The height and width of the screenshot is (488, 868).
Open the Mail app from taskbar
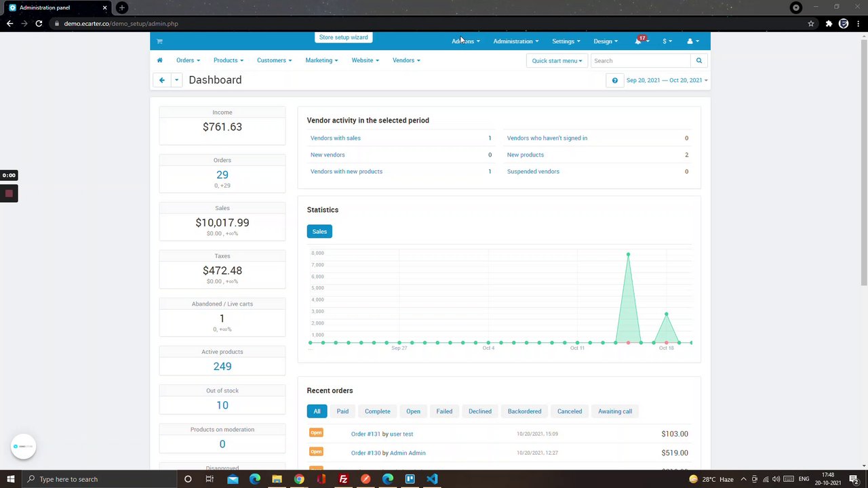point(233,479)
